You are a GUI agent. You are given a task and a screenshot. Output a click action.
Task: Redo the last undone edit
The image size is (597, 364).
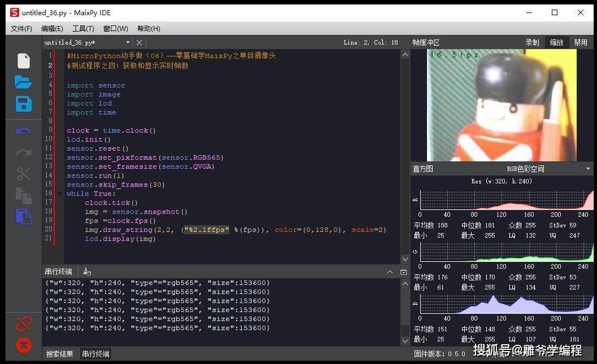[23, 152]
